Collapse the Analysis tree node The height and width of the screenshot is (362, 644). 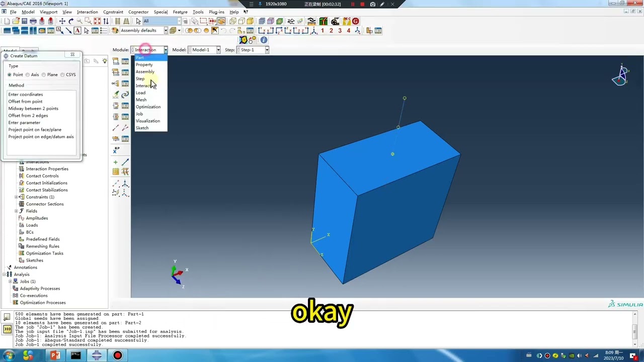tap(4, 275)
